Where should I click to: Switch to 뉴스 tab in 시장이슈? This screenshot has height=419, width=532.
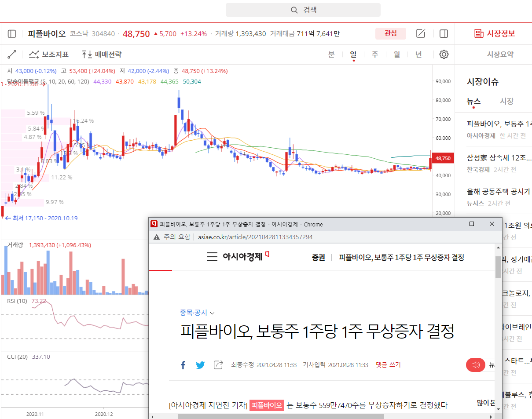[x=473, y=101]
